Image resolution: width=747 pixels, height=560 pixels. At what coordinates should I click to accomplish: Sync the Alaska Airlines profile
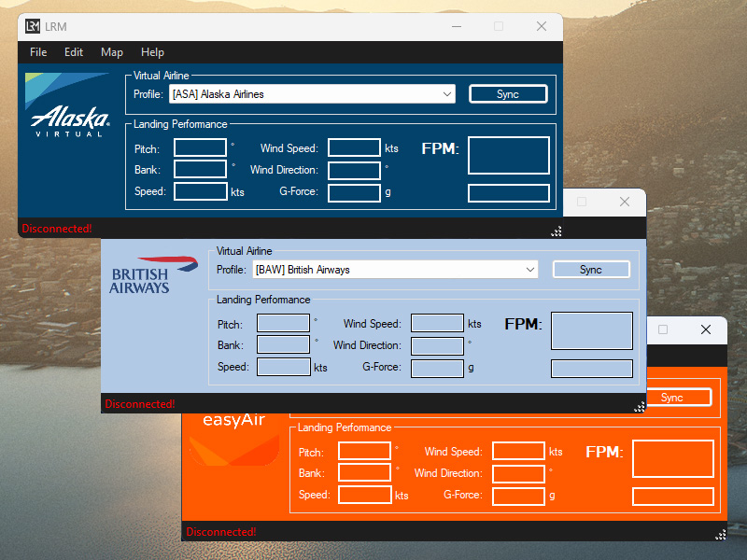click(x=508, y=94)
